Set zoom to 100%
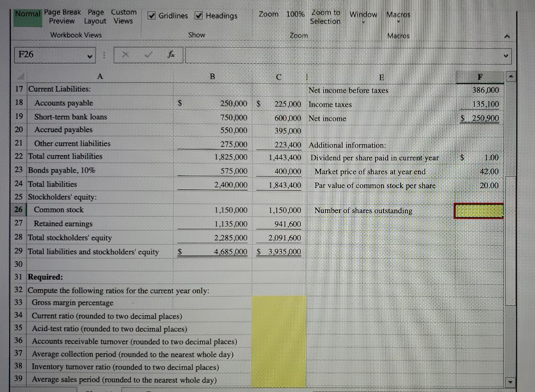The image size is (535, 392). pos(295,14)
